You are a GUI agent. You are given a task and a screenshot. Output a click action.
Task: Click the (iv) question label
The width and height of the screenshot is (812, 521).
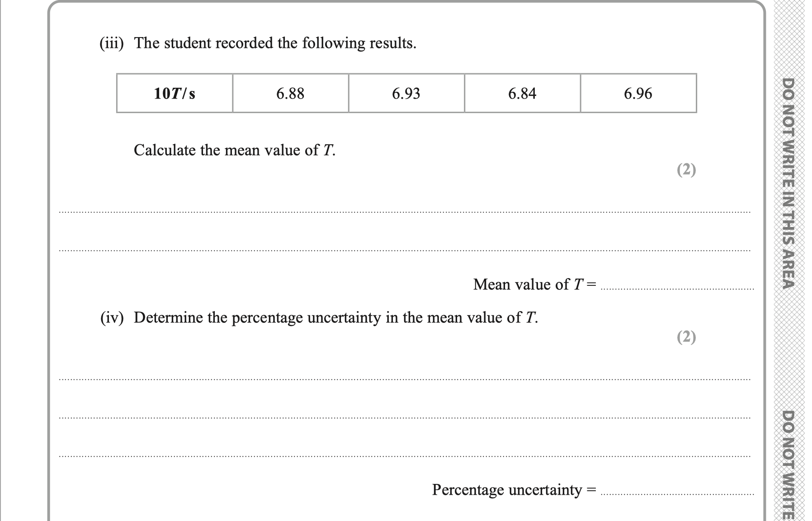(x=112, y=318)
